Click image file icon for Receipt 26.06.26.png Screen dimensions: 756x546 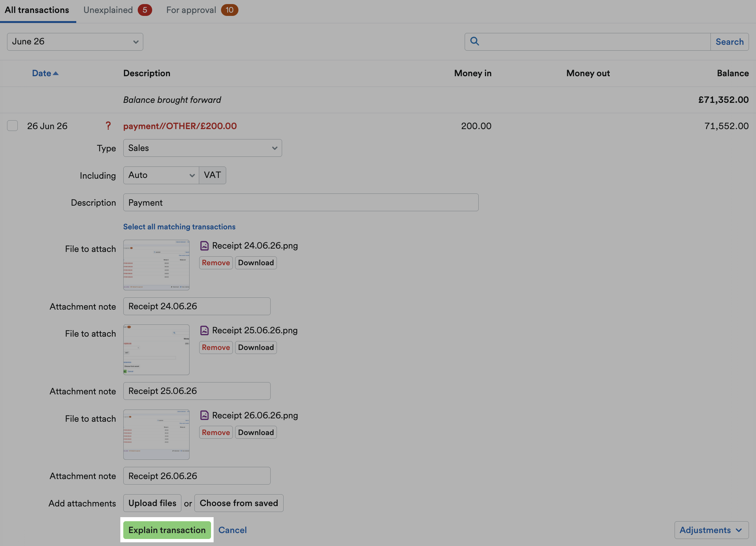point(204,415)
